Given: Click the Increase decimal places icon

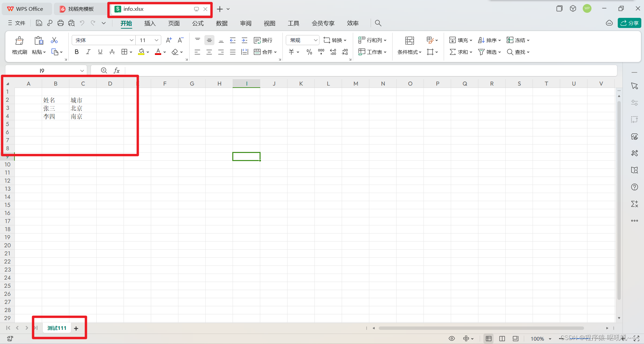Looking at the screenshot, I should tap(333, 52).
